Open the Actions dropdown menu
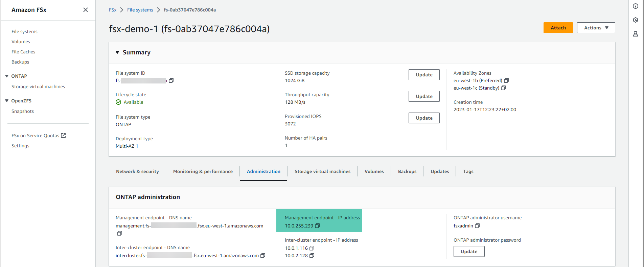 pyautogui.click(x=596, y=28)
